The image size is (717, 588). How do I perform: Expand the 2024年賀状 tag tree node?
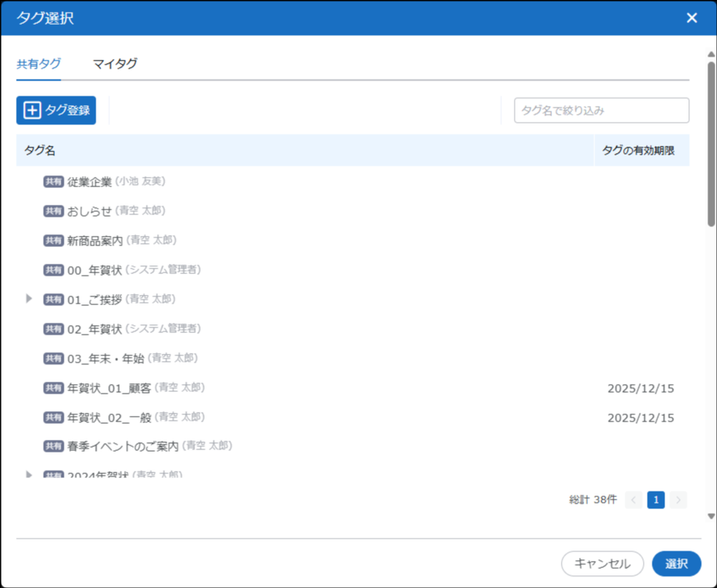pyautogui.click(x=29, y=475)
